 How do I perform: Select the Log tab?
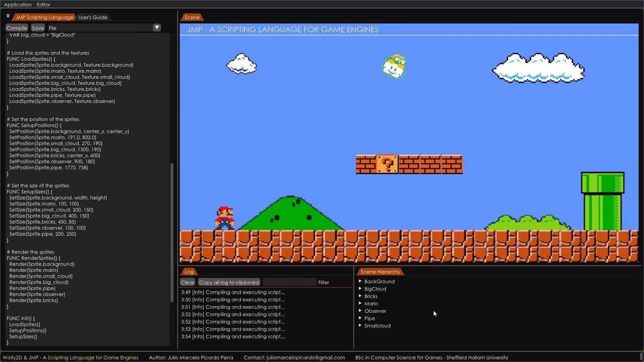(x=189, y=271)
